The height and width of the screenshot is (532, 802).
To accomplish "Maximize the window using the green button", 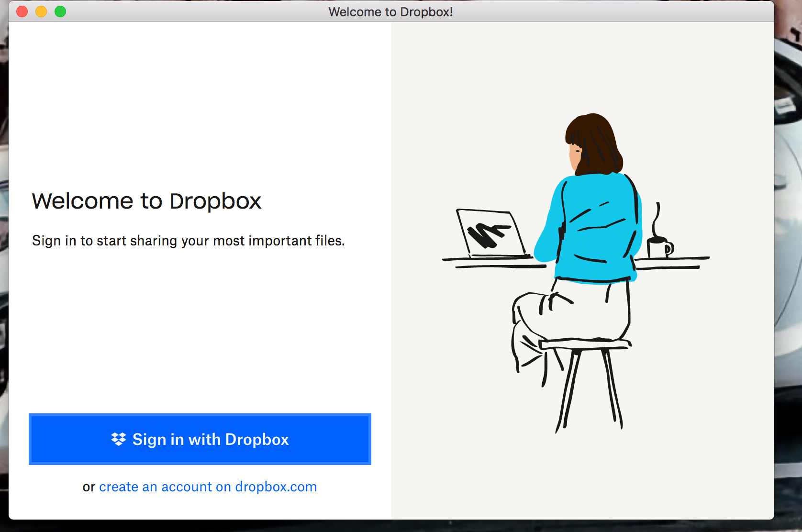I will [60, 11].
